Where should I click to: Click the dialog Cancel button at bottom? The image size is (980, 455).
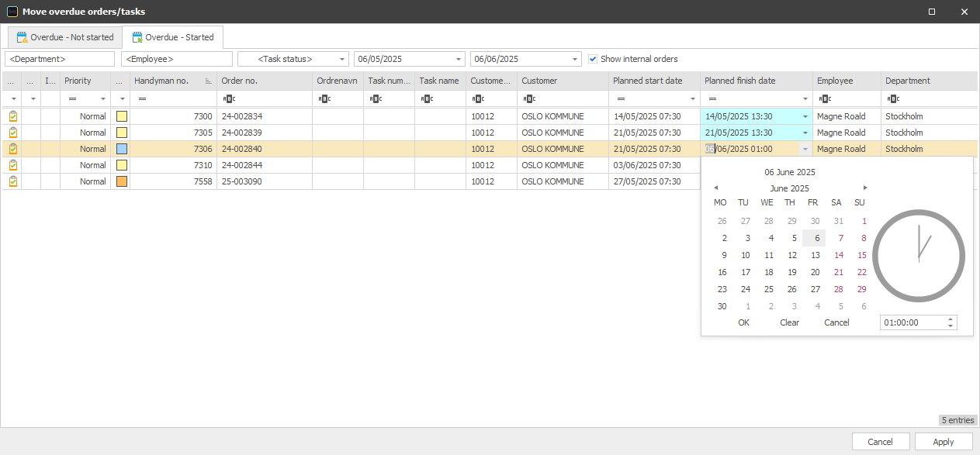881,442
